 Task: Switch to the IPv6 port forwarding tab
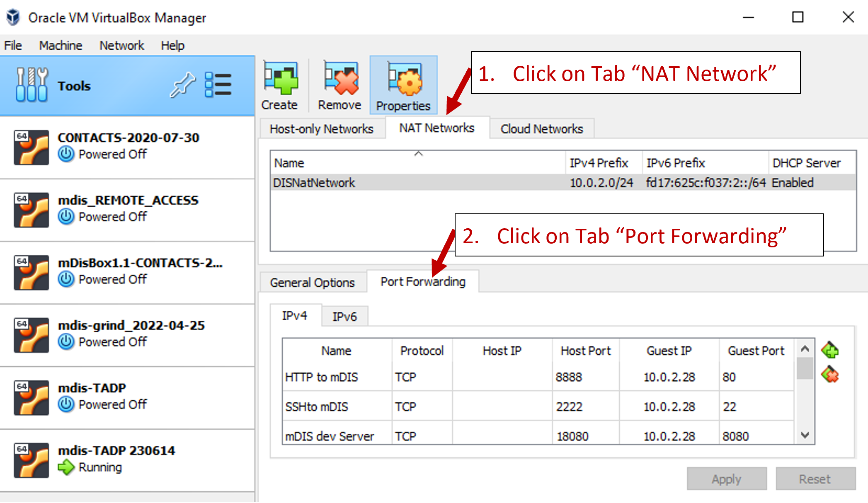[344, 316]
